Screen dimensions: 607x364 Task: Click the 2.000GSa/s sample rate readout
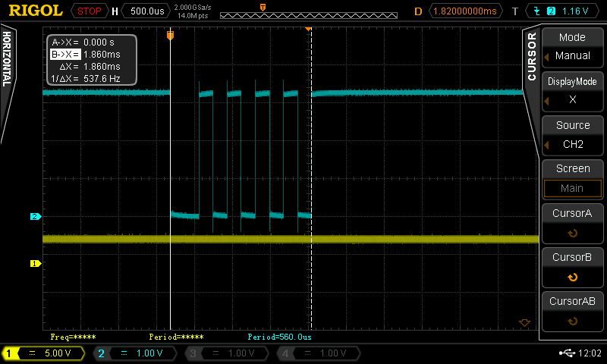(193, 8)
